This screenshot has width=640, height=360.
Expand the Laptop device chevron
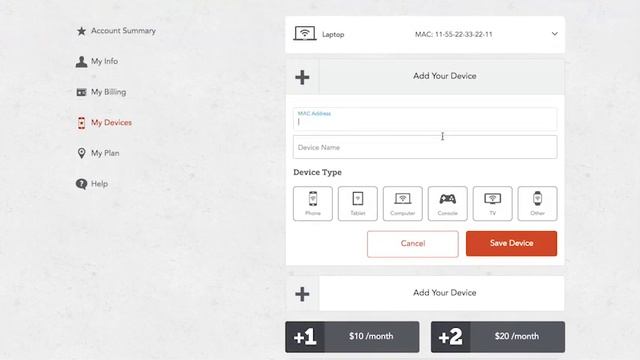(x=554, y=34)
